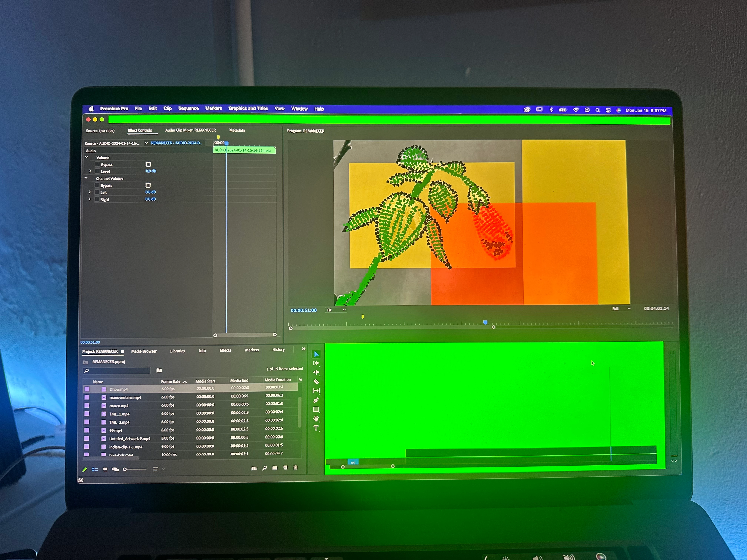The width and height of the screenshot is (747, 560).
Task: Select the Pen tool in toolbar
Action: coord(316,400)
